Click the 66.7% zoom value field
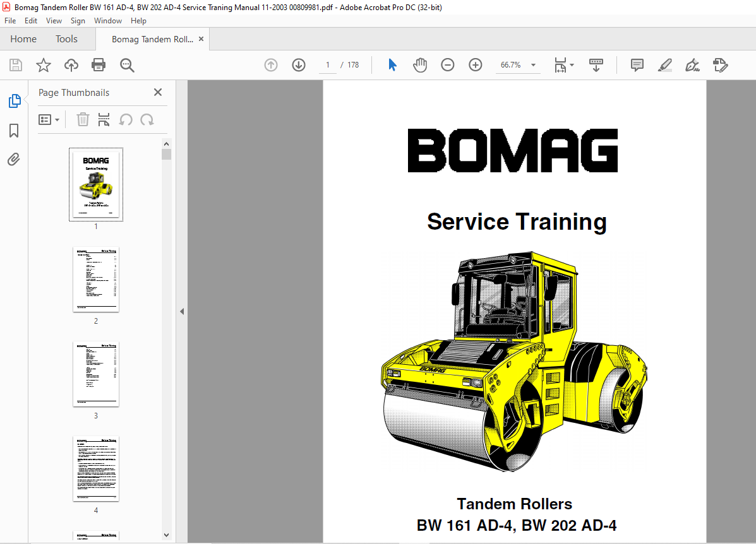This screenshot has width=756, height=544. coord(510,65)
